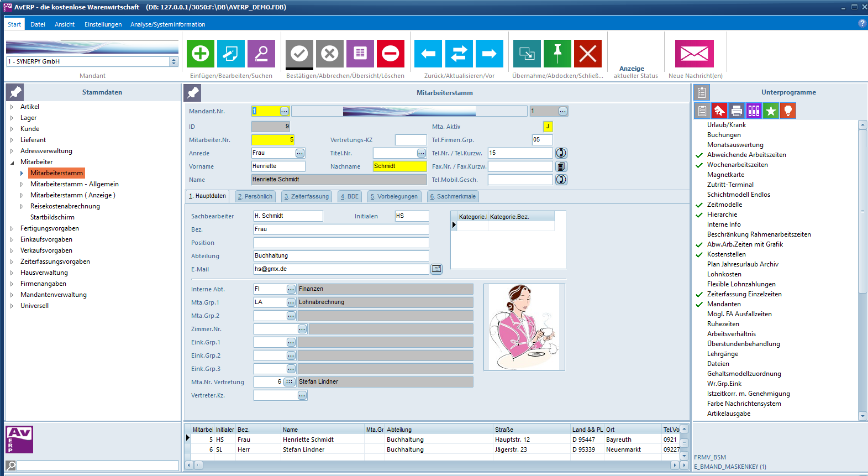Click the Position input field
Image resolution: width=868 pixels, height=476 pixels.
[x=341, y=243]
